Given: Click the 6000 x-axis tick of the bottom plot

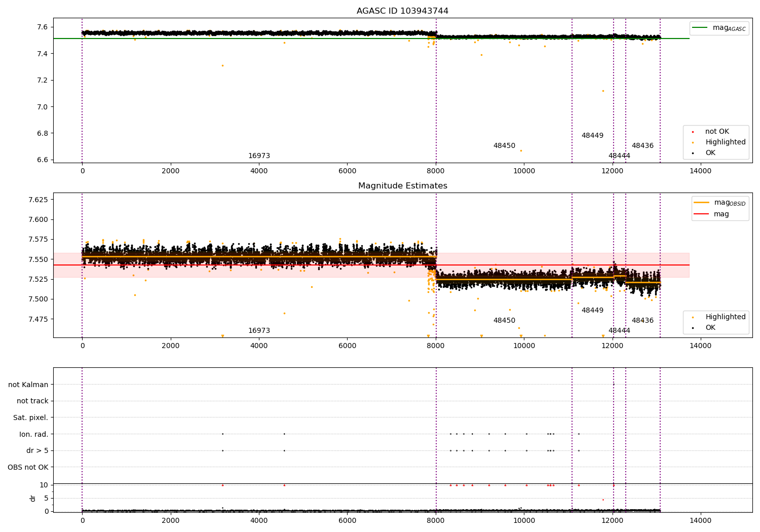Looking at the screenshot, I should pyautogui.click(x=347, y=521).
